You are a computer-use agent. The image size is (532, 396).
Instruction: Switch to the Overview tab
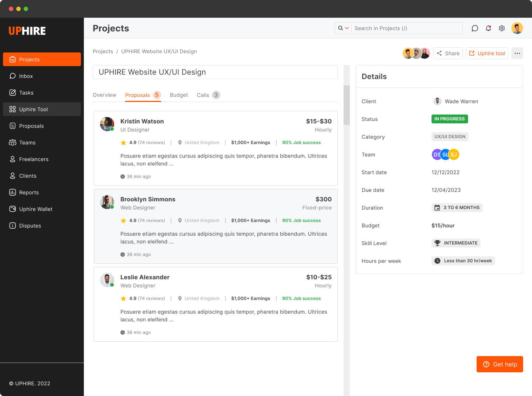point(105,95)
